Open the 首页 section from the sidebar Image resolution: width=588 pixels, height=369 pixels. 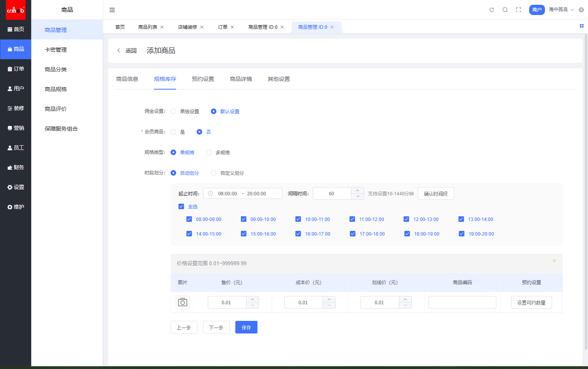[15, 29]
